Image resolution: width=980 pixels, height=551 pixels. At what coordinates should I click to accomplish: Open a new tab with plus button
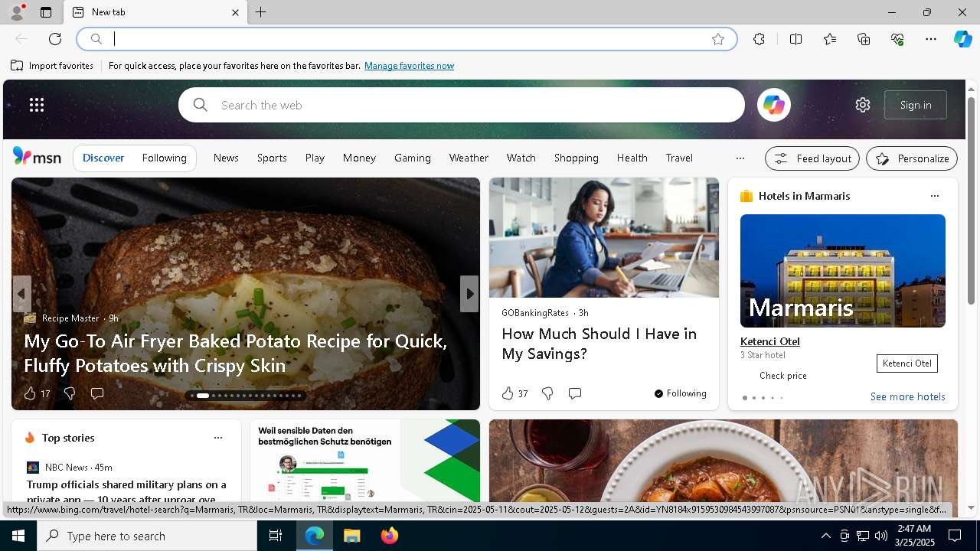(x=260, y=12)
